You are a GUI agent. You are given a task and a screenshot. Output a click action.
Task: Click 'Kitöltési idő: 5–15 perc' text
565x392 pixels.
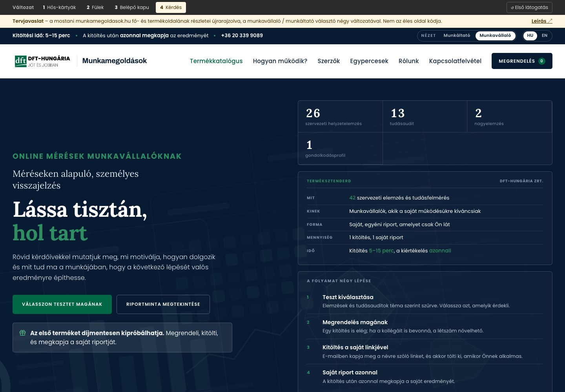tap(41, 35)
